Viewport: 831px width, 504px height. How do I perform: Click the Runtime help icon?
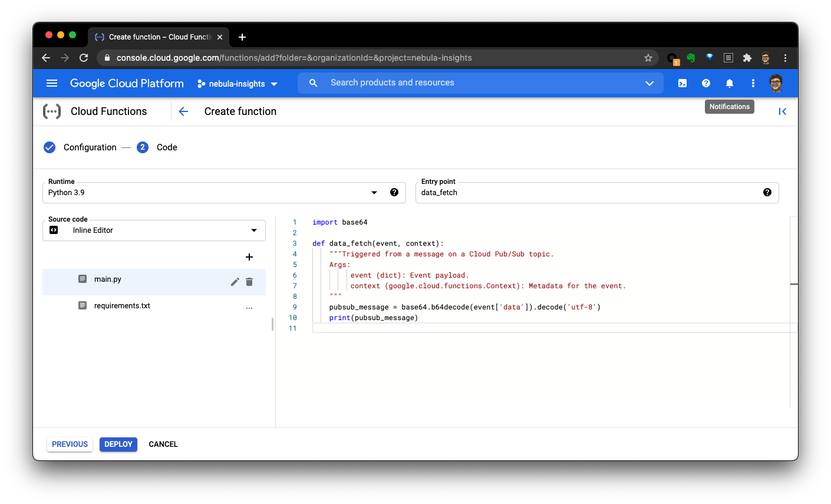point(394,192)
